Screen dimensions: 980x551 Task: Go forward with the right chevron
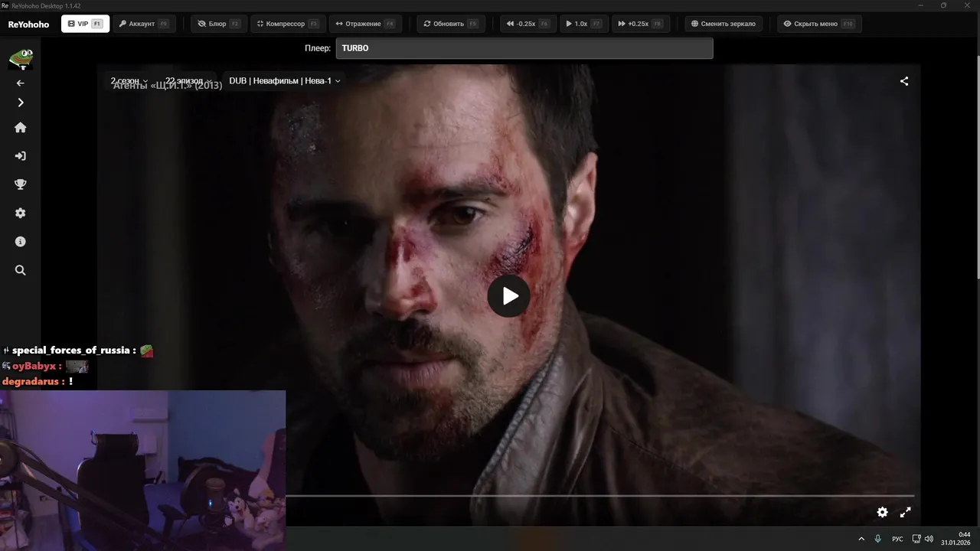21,103
